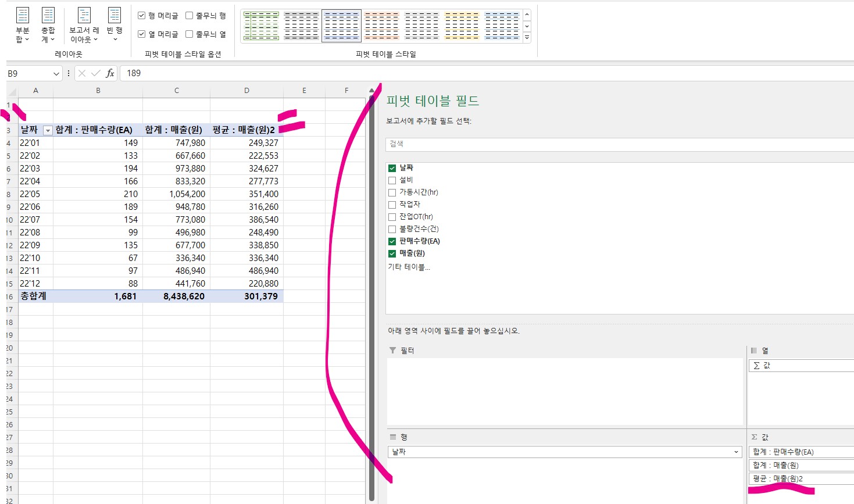Select all cells with corner triangle
This screenshot has height=504, width=854.
(x=12, y=91)
